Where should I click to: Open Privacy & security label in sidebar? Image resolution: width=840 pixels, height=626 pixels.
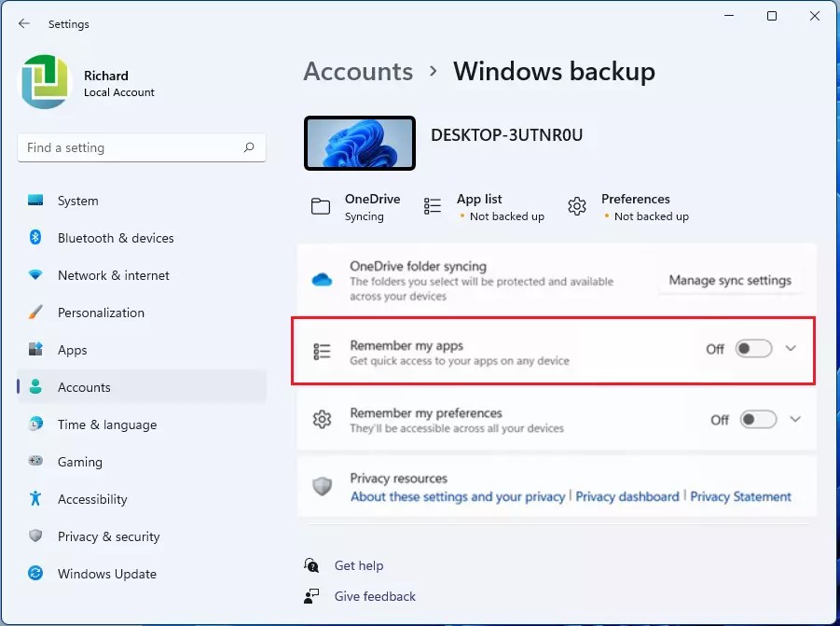(x=109, y=536)
